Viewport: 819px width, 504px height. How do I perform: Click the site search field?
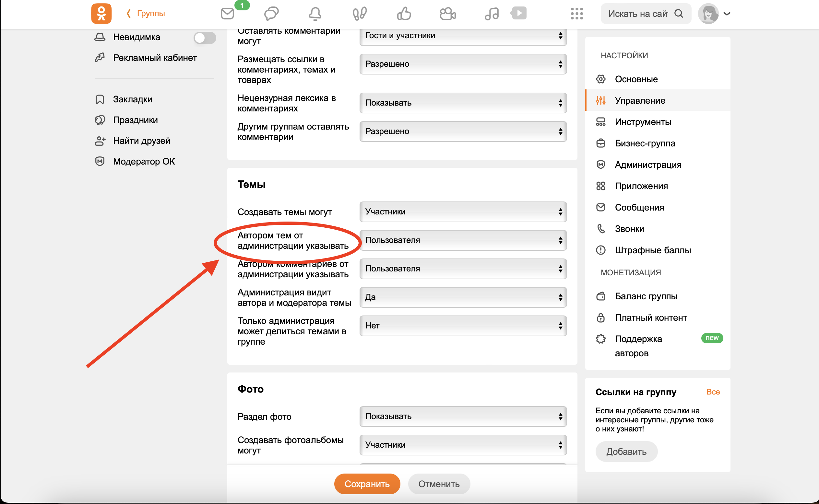point(637,14)
